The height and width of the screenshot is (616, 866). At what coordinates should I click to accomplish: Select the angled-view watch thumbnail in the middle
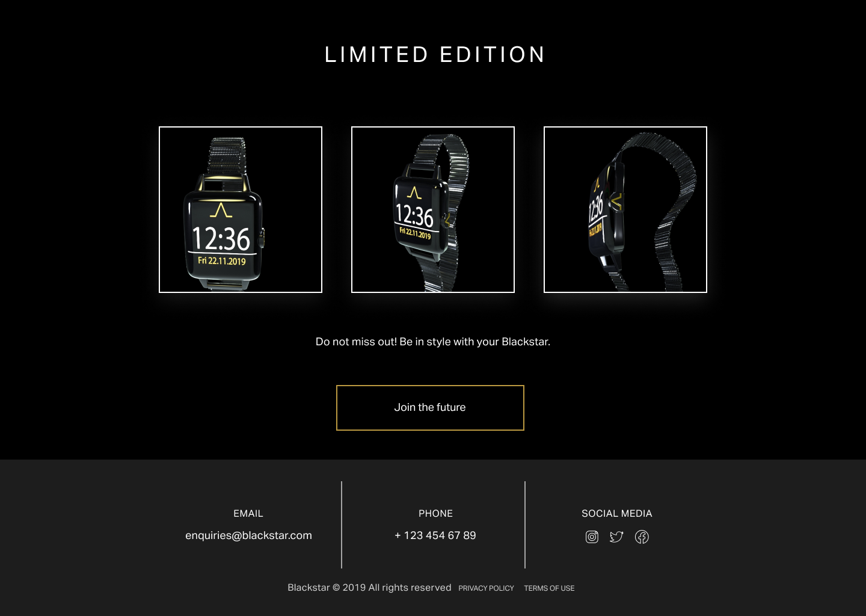click(433, 209)
